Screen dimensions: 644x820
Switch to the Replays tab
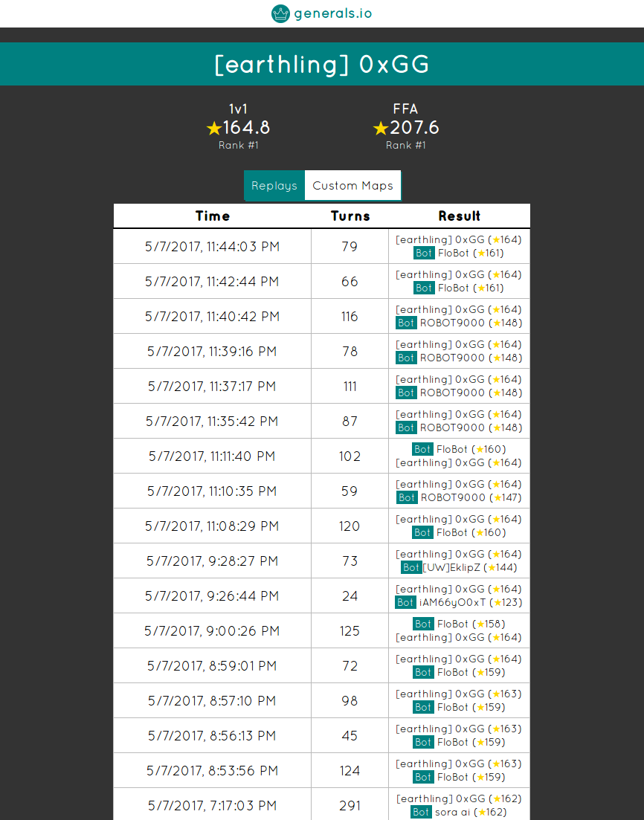click(x=274, y=186)
